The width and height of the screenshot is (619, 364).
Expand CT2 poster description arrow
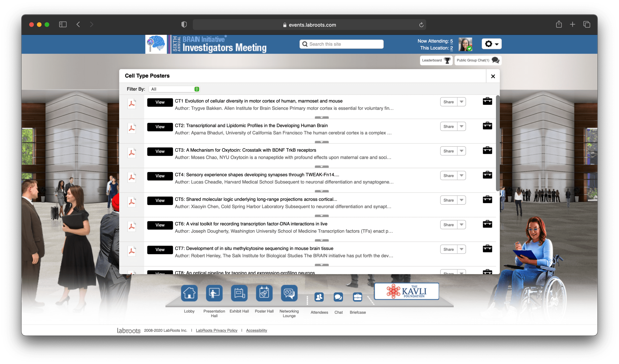coord(322,142)
